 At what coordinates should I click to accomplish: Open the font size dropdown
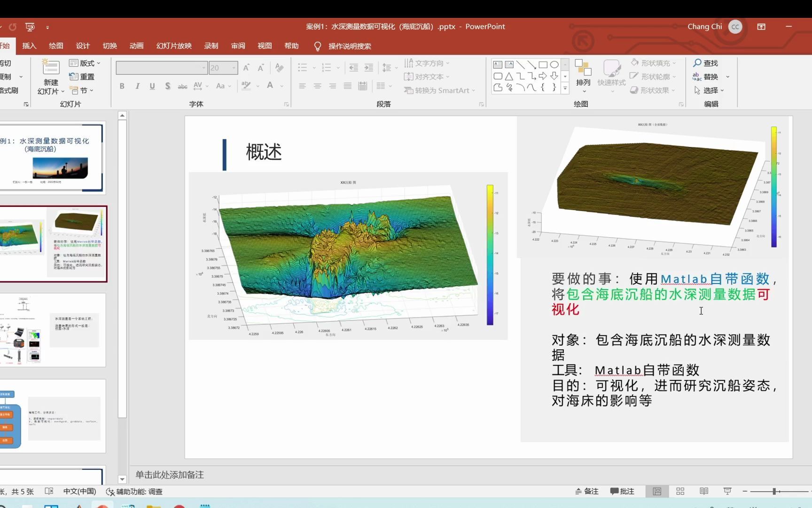click(234, 67)
